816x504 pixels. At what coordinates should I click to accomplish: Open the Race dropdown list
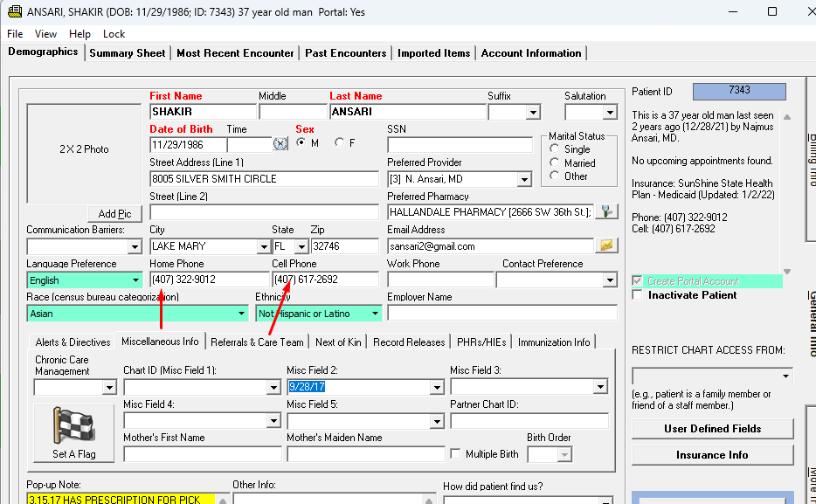pyautogui.click(x=241, y=313)
